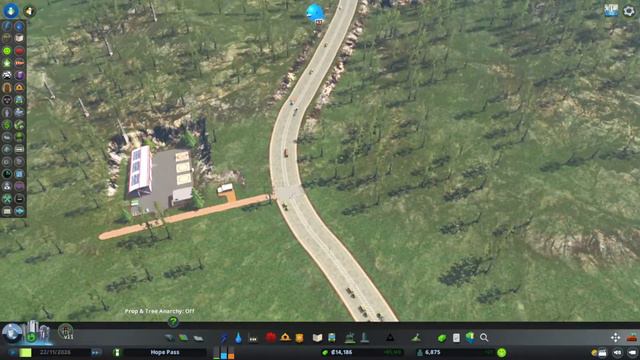Open the Public Transport menu
Screen dimensions: 640x360
pyautogui.click(x=332, y=338)
